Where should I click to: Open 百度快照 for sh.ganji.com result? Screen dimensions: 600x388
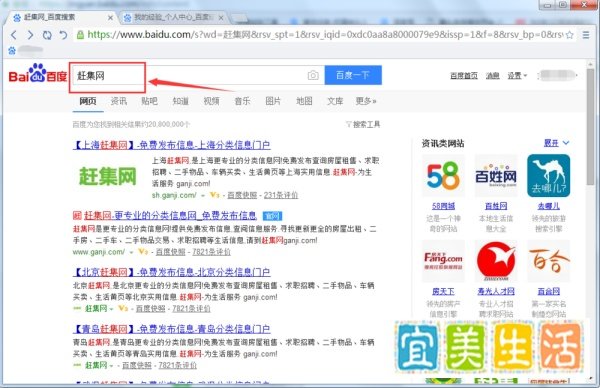point(242,195)
